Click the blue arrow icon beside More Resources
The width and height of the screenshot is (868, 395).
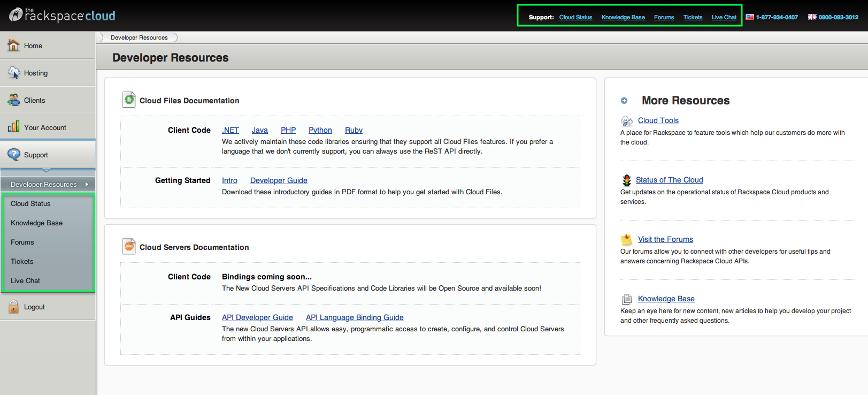click(624, 101)
